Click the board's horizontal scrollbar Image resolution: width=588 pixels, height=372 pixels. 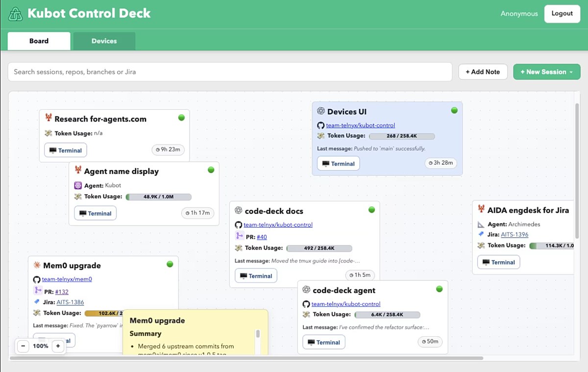pyautogui.click(x=246, y=358)
